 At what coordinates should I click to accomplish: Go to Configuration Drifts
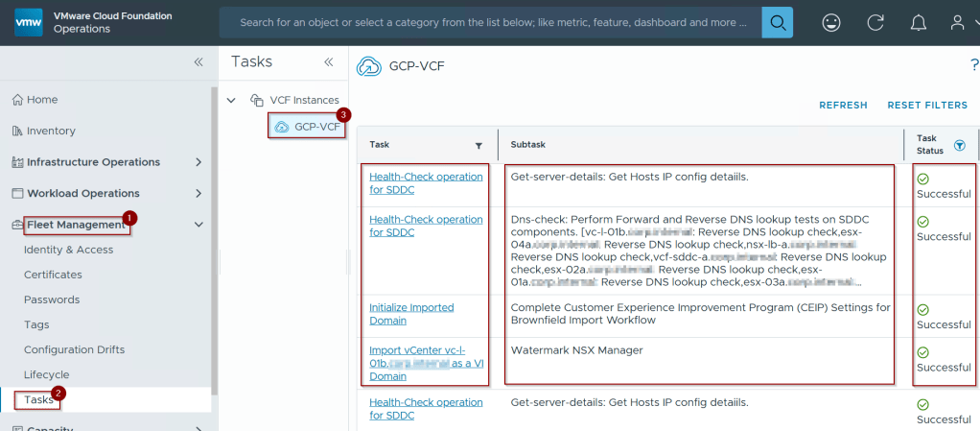coord(74,349)
